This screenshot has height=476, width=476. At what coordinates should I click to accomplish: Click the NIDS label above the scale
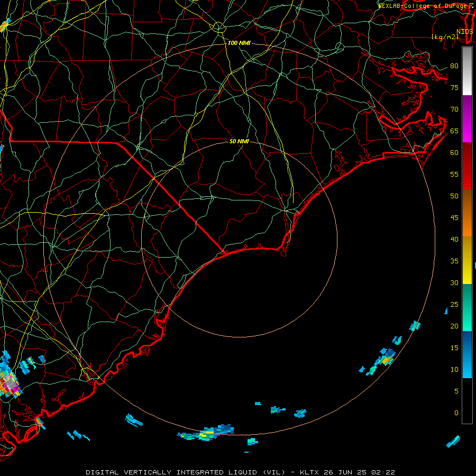point(464,32)
